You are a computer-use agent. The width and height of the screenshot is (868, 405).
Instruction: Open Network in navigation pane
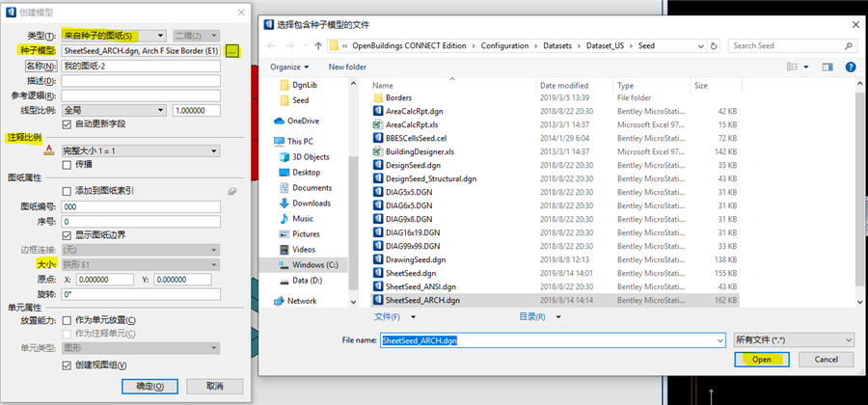296,301
